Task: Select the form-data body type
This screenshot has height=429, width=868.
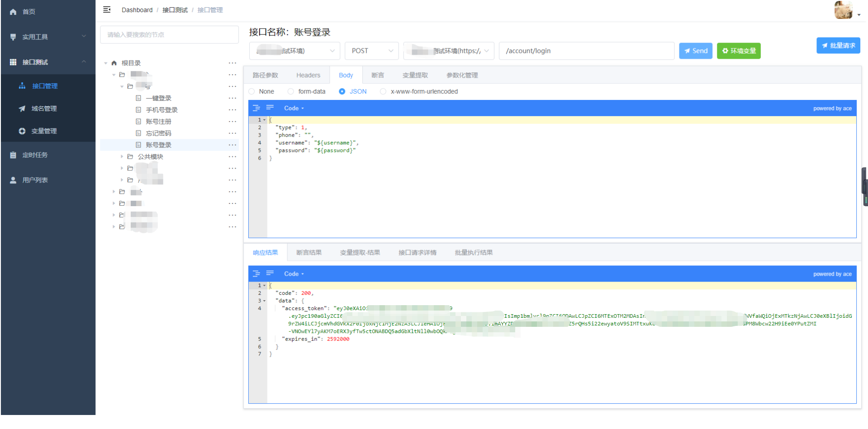Action: pos(307,92)
